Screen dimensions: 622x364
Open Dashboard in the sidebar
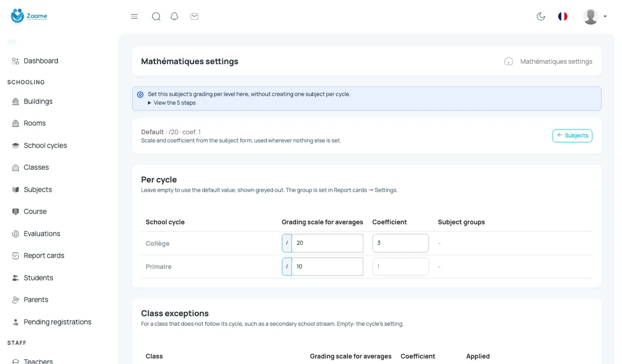click(x=41, y=61)
